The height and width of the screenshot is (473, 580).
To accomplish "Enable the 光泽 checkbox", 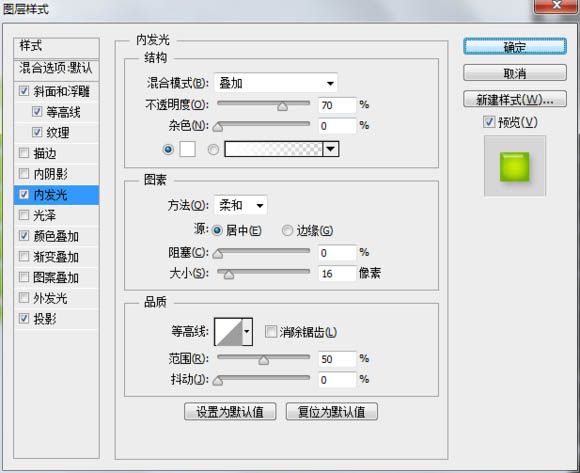I will (24, 215).
